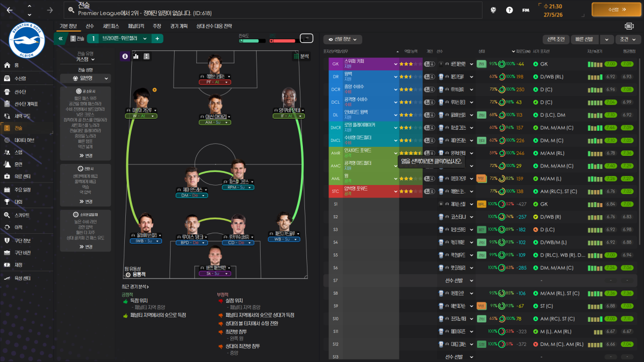
Task: Click the red intensity bar above pitch
Action: (x=282, y=41)
